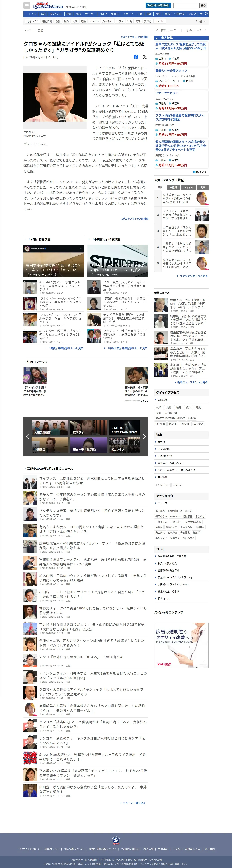The image size is (232, 868).
Task: Open carousel tile Kエンタメ
Action: tap(124, 445)
